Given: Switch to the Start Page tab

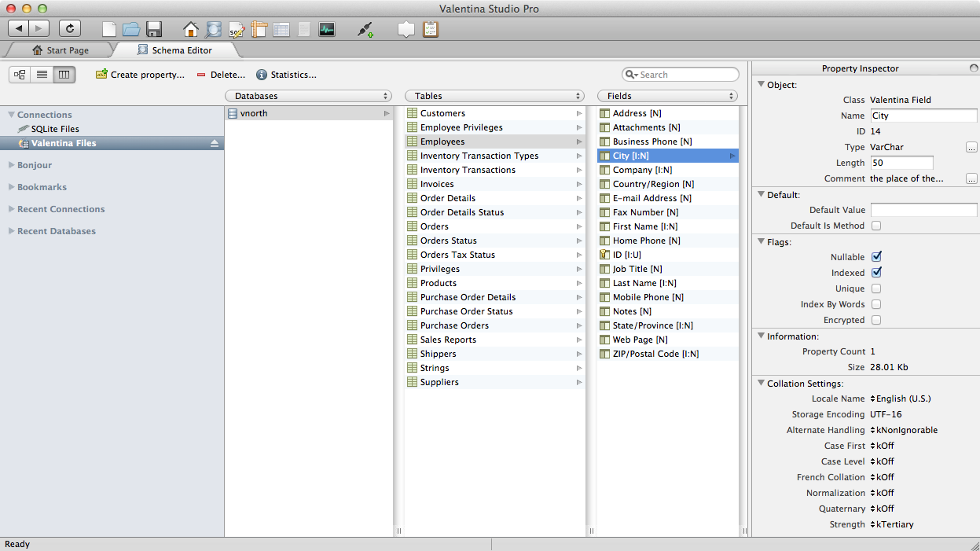Looking at the screenshot, I should point(61,50).
